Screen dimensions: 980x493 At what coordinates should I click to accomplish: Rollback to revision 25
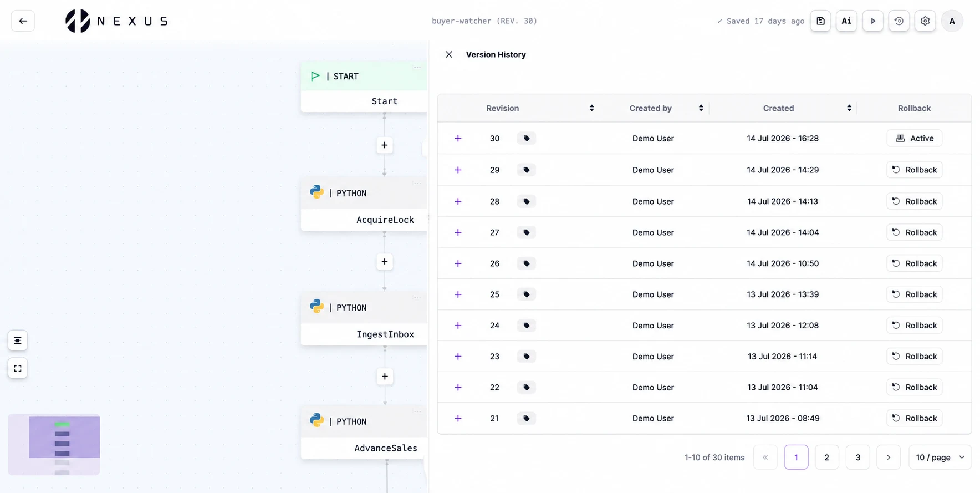(915, 294)
